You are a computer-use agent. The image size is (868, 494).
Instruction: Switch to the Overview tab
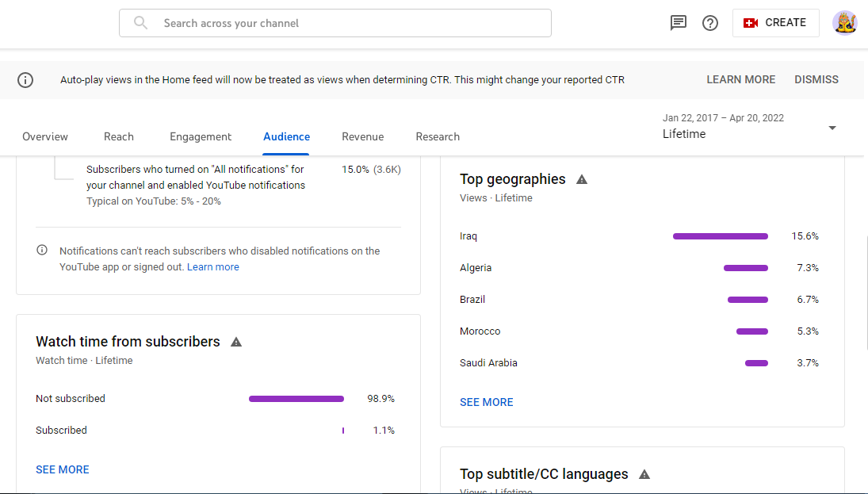tap(45, 137)
